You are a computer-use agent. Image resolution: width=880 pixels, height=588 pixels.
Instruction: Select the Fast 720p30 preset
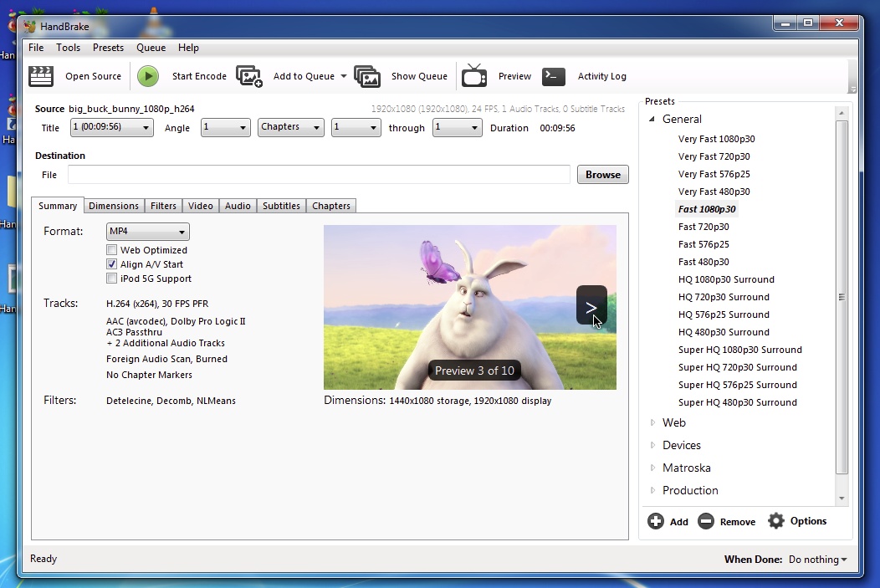(x=703, y=227)
